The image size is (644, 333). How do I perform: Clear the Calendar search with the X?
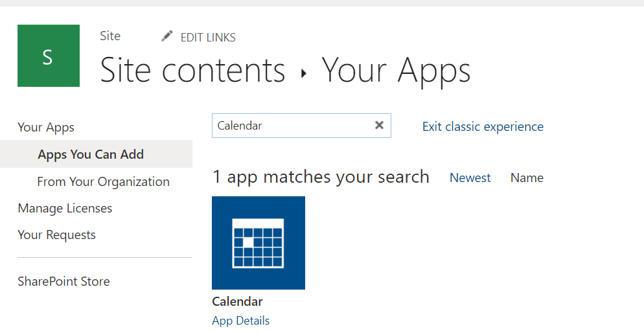tap(380, 126)
